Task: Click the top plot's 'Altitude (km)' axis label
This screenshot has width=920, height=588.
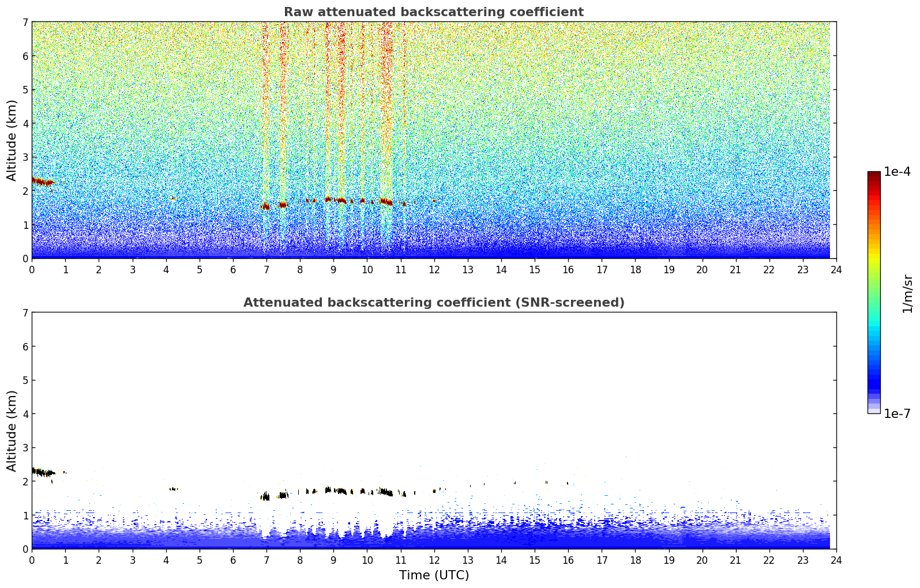Action: pyautogui.click(x=12, y=140)
